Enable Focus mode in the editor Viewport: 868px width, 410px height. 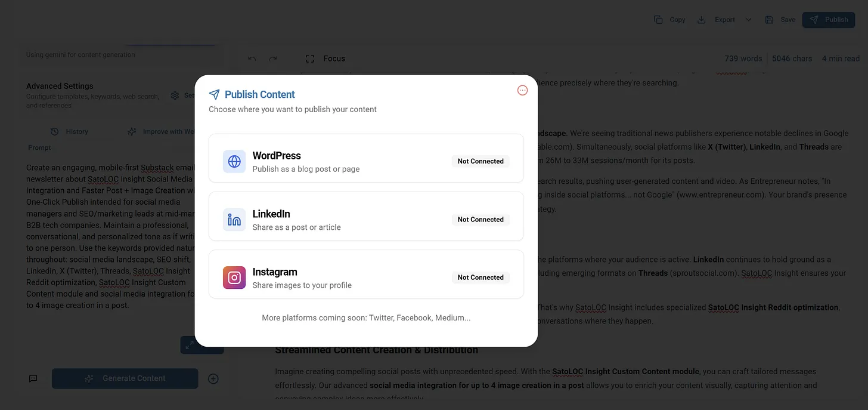pyautogui.click(x=325, y=58)
